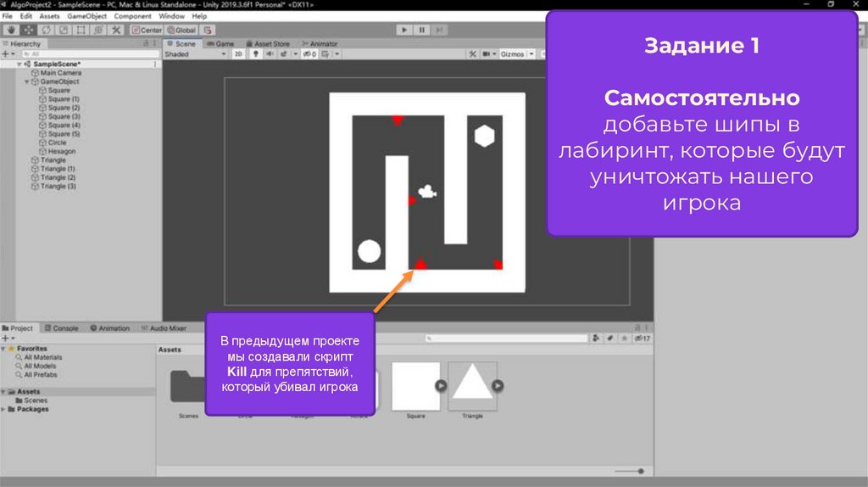The width and height of the screenshot is (868, 487).
Task: Toggle scene audio speaker
Action: (270, 54)
